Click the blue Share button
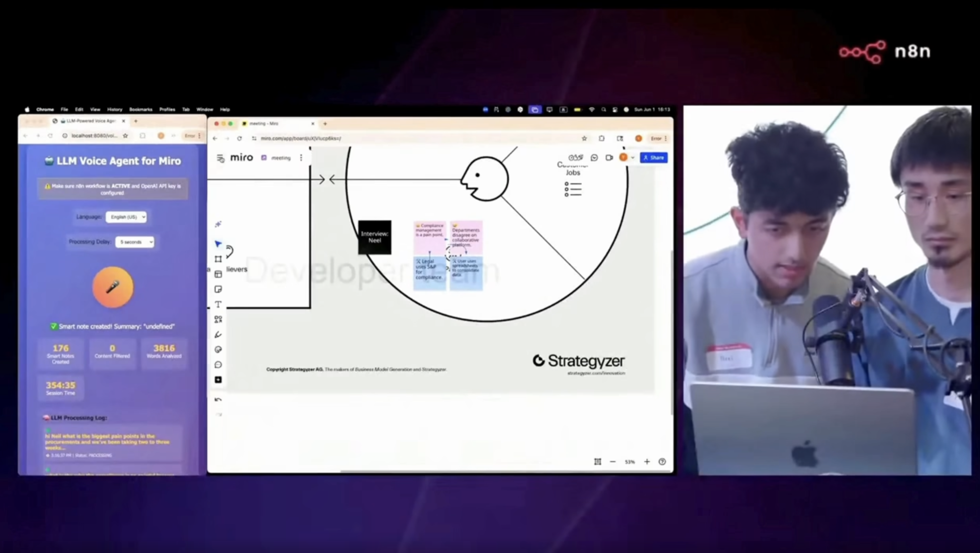Viewport: 980px width, 553px height. pyautogui.click(x=653, y=157)
